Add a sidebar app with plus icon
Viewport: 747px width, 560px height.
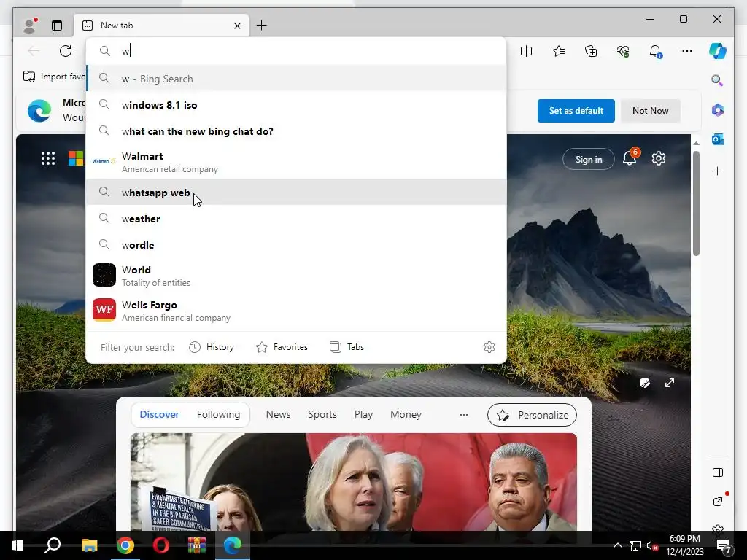tap(718, 171)
